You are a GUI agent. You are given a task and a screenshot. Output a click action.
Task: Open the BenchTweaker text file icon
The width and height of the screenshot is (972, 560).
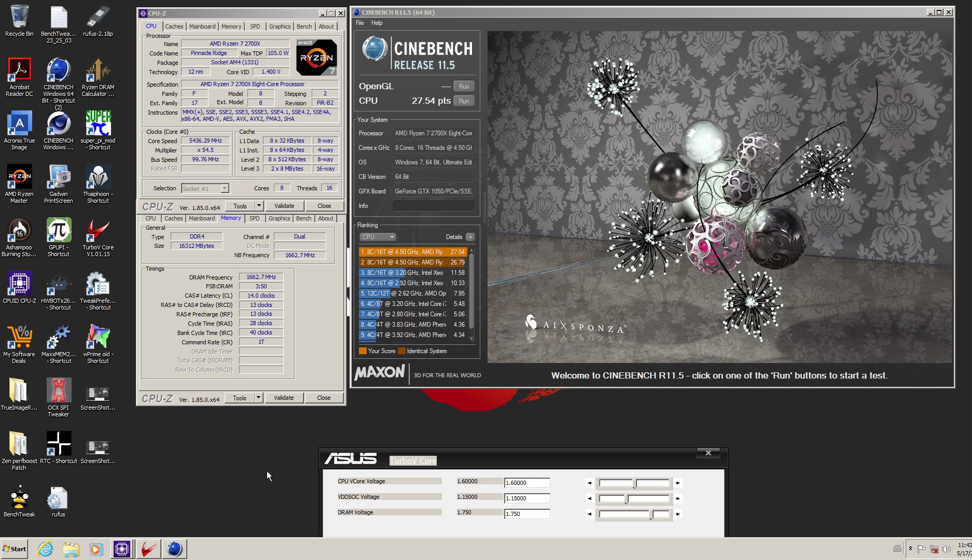[x=58, y=24]
